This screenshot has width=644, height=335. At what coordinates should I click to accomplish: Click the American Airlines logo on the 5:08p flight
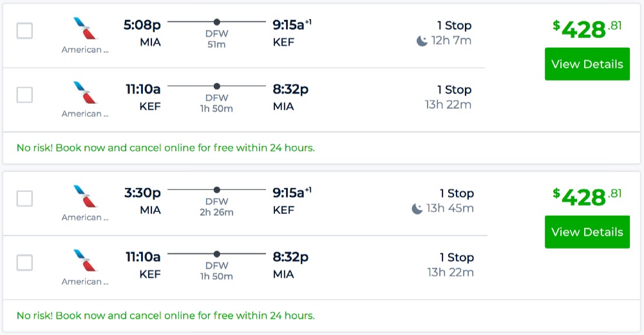pos(85,29)
